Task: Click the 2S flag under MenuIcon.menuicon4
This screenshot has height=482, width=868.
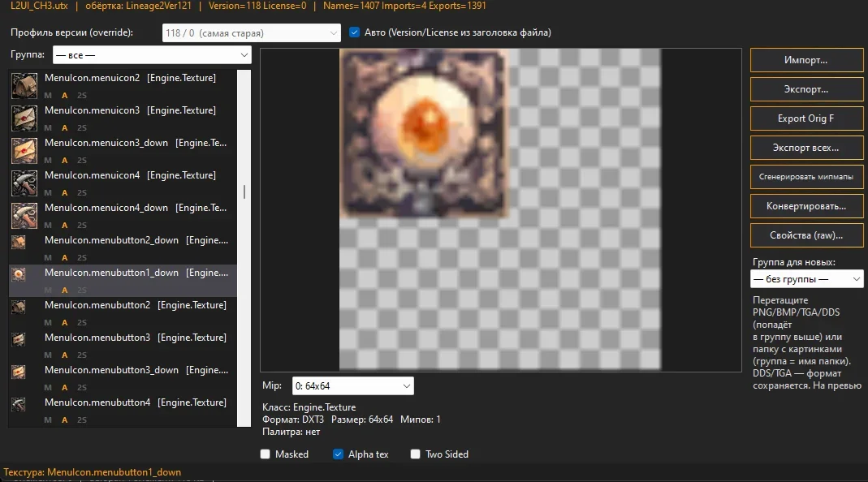Action: click(x=82, y=192)
